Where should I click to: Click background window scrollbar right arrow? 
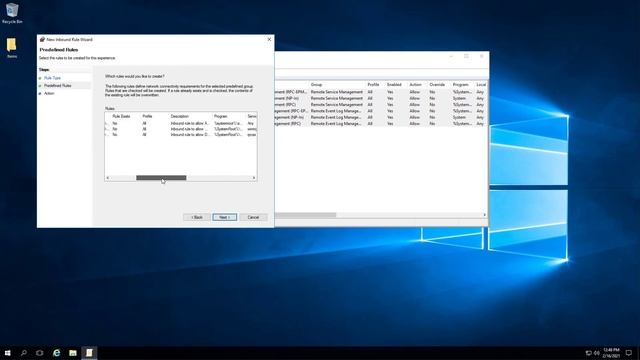[484, 215]
